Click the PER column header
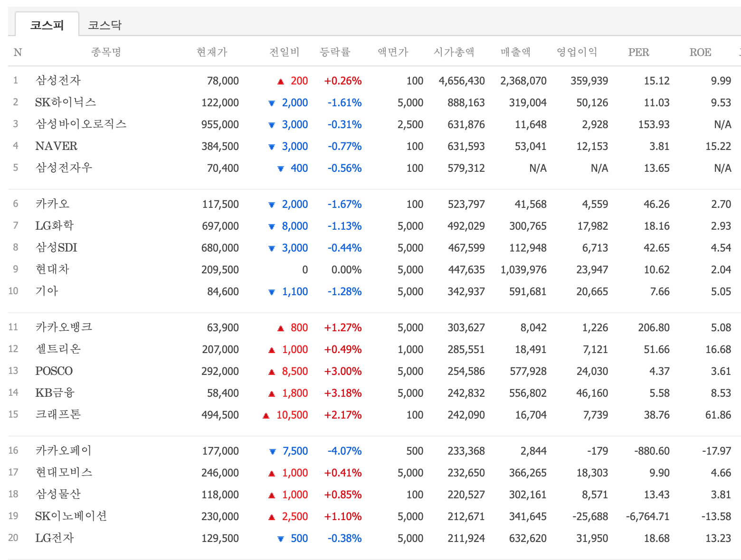The image size is (741, 560). pos(638,52)
